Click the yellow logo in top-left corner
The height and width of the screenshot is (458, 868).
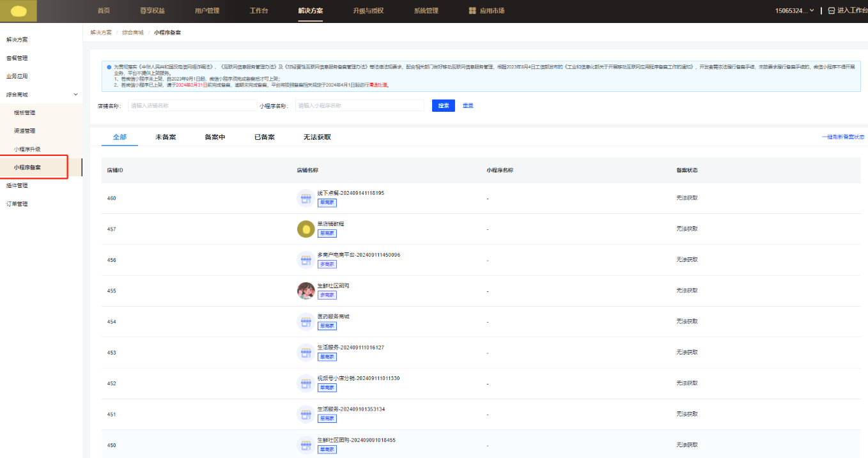[x=19, y=11]
